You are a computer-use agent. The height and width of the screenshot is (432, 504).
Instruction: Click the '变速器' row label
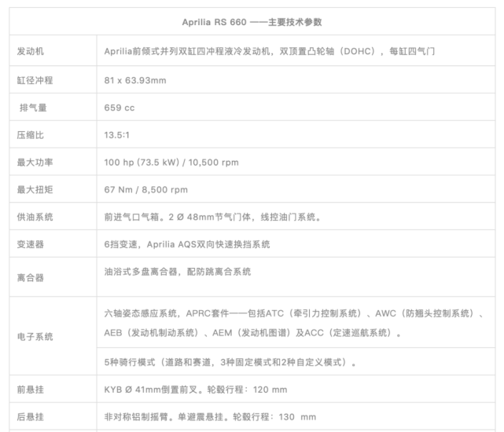click(x=31, y=244)
